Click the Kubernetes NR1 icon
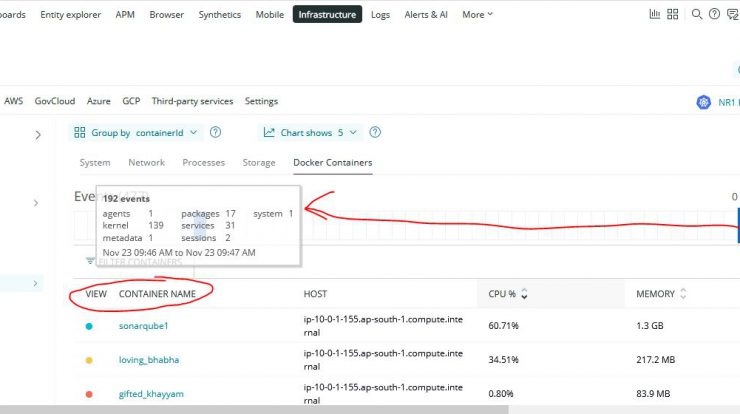Screen dimensions: 740x414 704,102
